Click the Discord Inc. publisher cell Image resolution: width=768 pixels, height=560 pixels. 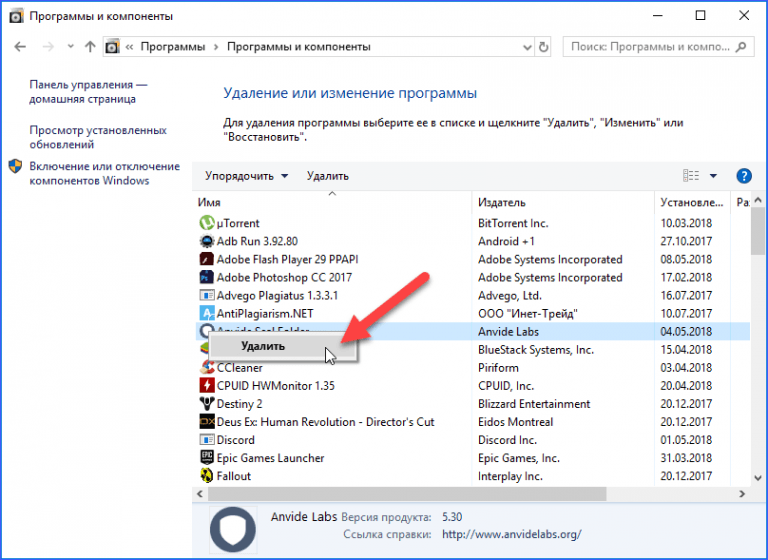[x=507, y=440]
